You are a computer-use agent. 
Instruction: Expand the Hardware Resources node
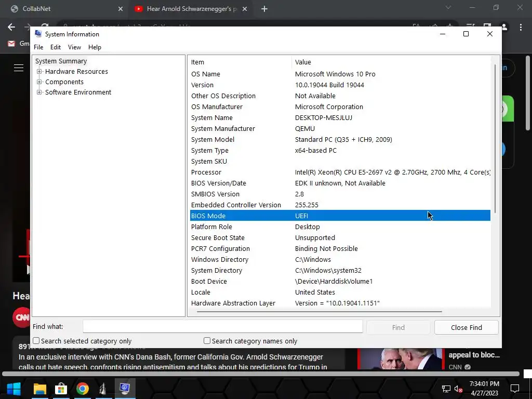(39, 72)
